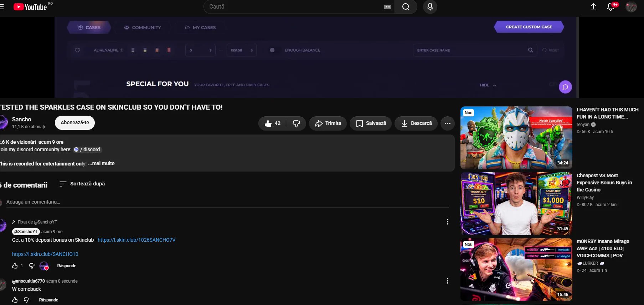Image resolution: width=644 pixels, height=305 pixels.
Task: Click the Salvează save button
Action: (x=371, y=123)
